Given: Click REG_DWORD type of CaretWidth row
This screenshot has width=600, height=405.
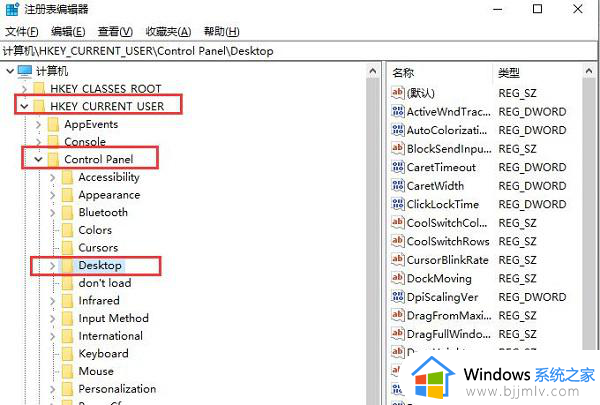Looking at the screenshot, I should point(532,186).
